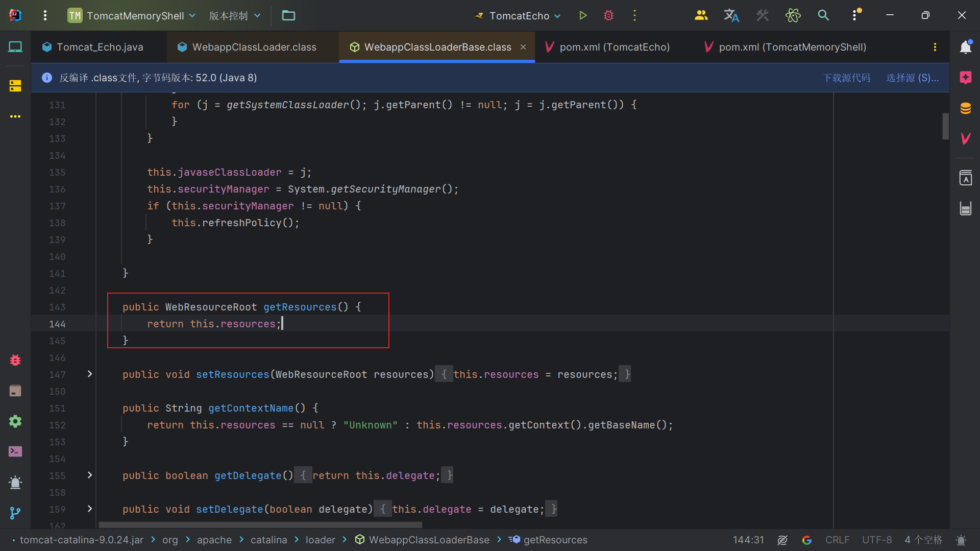The width and height of the screenshot is (980, 551).
Task: Open the Database tool window
Action: pos(966,108)
